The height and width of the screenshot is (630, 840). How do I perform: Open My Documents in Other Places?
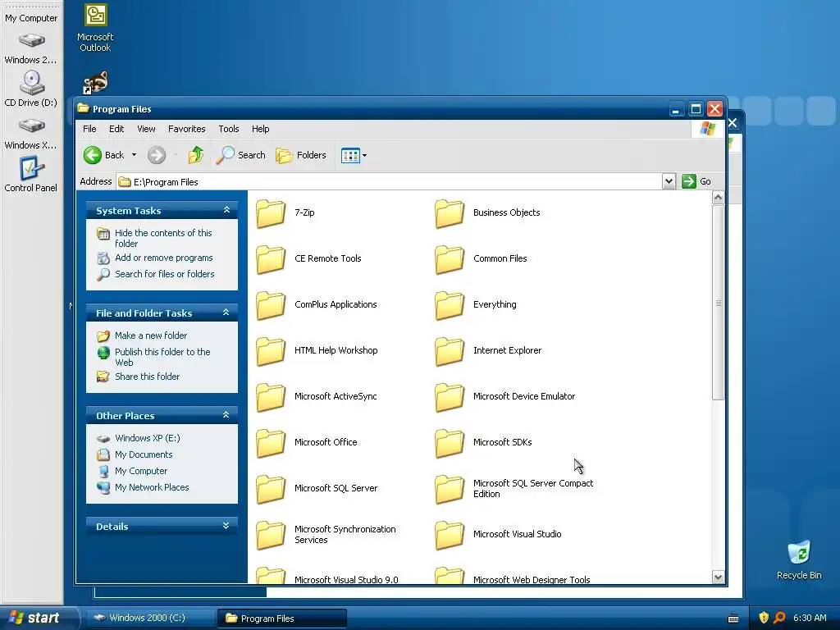(144, 454)
